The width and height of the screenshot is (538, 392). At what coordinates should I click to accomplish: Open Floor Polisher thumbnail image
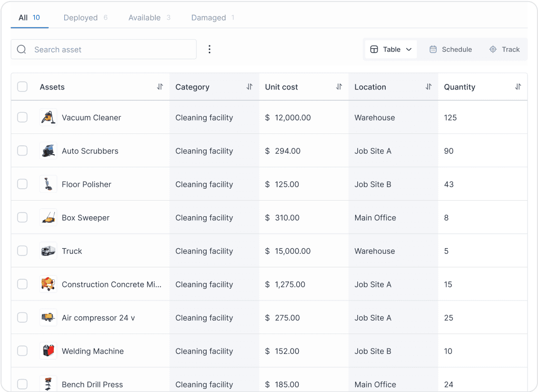click(48, 184)
